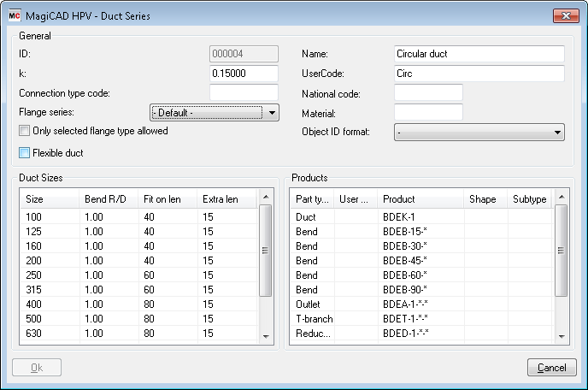The image size is (588, 390).
Task: Open the Flange series dropdown
Action: 215,113
